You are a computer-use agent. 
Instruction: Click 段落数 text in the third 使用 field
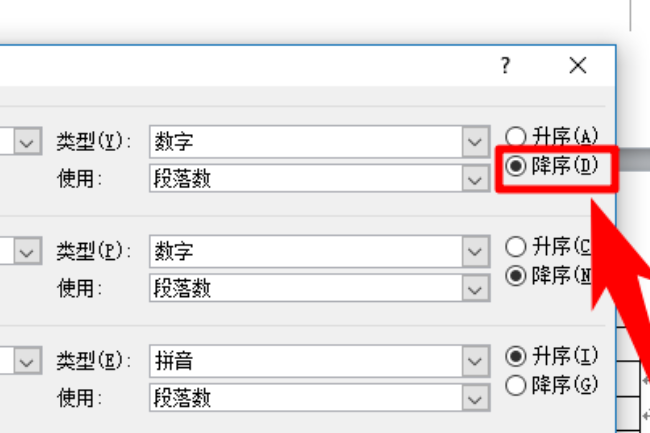[182, 396]
